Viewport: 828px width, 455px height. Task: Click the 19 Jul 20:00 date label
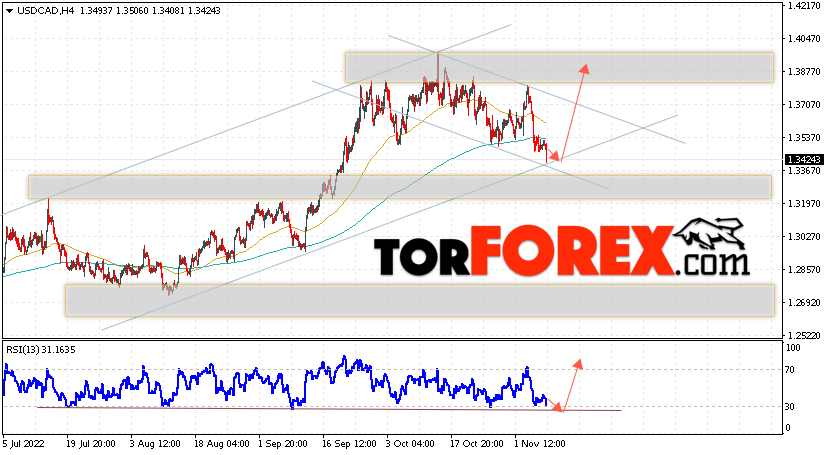[91, 443]
